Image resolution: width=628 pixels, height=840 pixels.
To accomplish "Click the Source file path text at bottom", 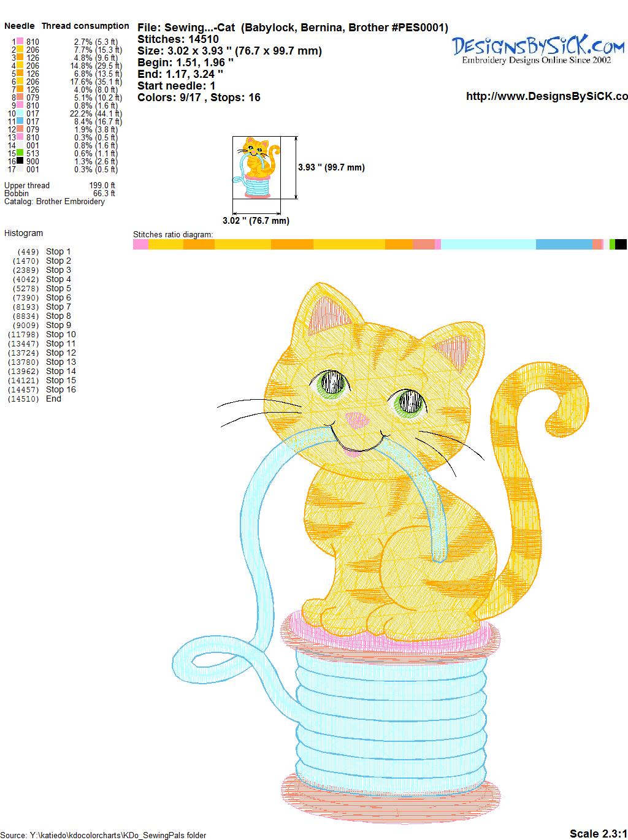I will tap(103, 835).
